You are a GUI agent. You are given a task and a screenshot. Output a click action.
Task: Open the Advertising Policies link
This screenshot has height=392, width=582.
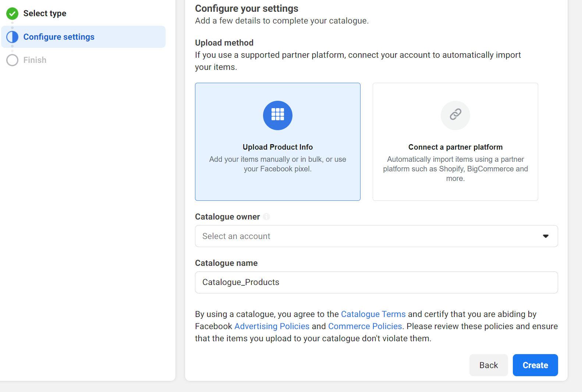point(272,326)
